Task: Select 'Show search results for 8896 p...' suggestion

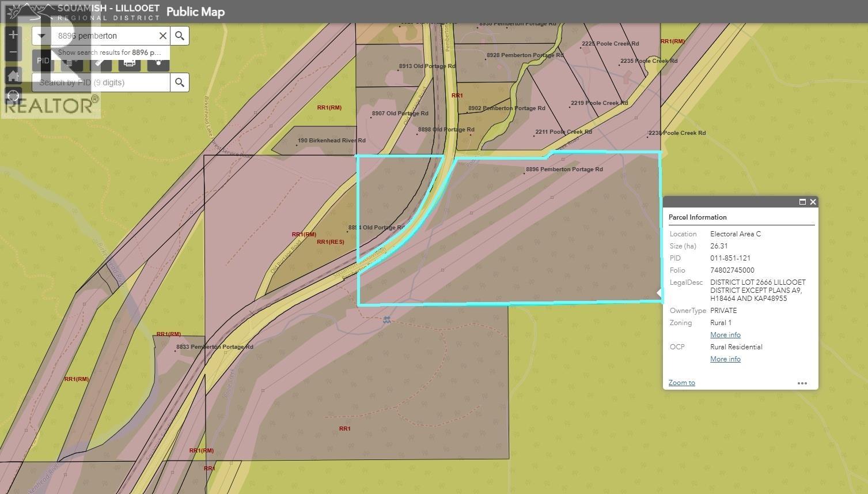Action: coord(109,52)
